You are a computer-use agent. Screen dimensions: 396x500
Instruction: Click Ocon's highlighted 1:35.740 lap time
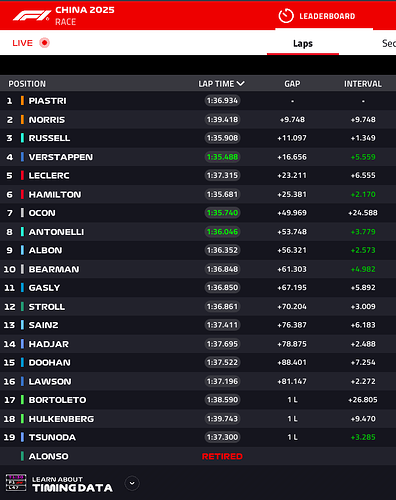pyautogui.click(x=222, y=213)
